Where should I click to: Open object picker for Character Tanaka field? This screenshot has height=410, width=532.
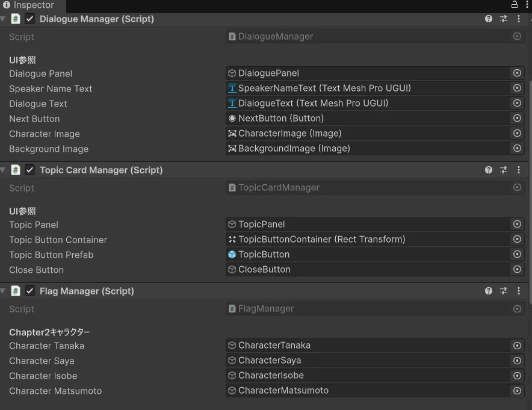(517, 345)
